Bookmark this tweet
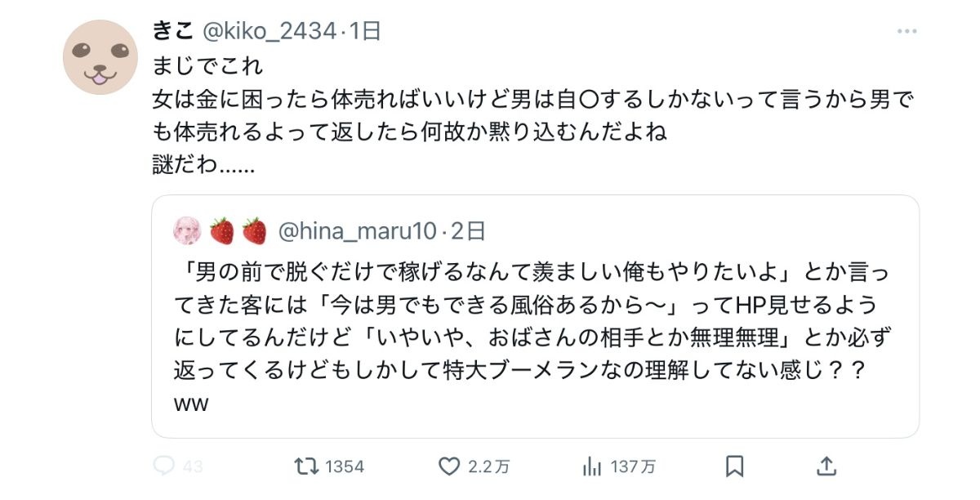980x500 pixels. click(x=734, y=467)
